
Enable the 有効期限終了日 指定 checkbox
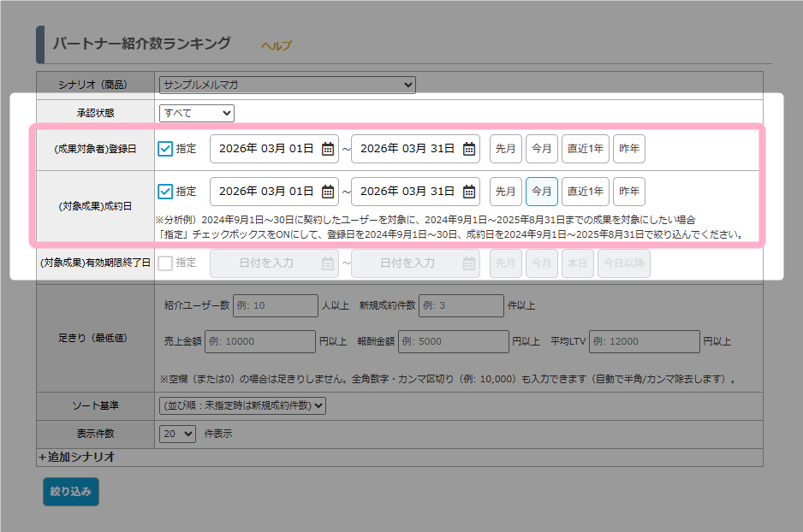click(x=166, y=263)
